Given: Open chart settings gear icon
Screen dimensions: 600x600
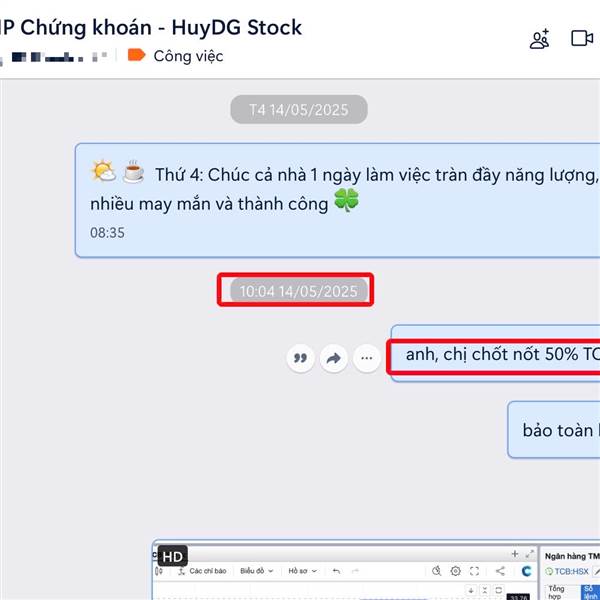Looking at the screenshot, I should tap(455, 571).
